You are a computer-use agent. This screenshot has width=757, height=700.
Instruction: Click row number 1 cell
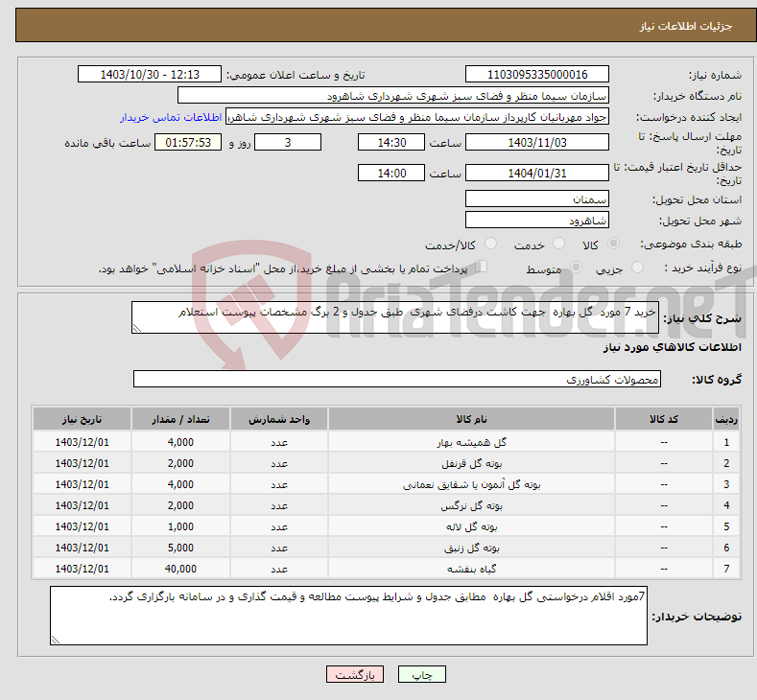pyautogui.click(x=726, y=442)
